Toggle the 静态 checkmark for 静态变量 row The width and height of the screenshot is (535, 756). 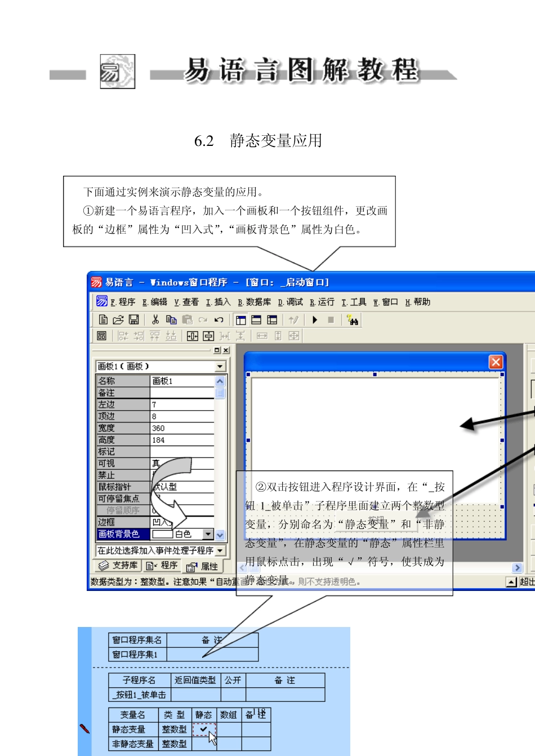204,730
